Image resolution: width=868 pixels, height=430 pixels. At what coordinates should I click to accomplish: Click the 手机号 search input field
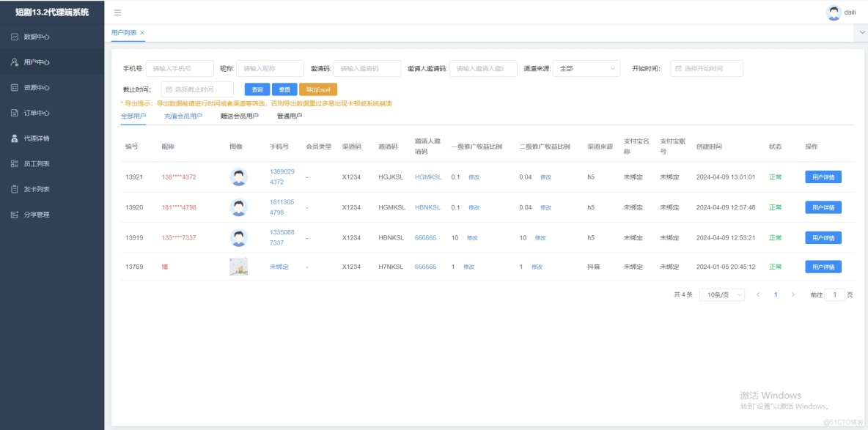180,67
